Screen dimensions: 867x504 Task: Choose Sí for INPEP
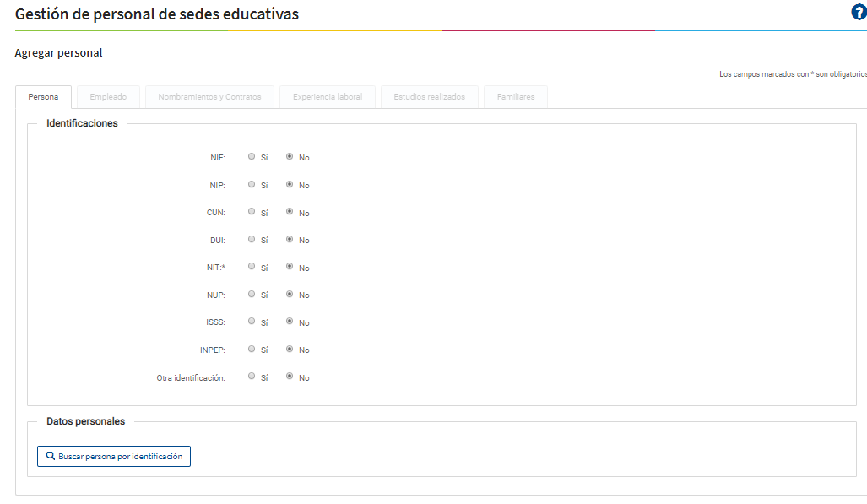click(x=252, y=349)
